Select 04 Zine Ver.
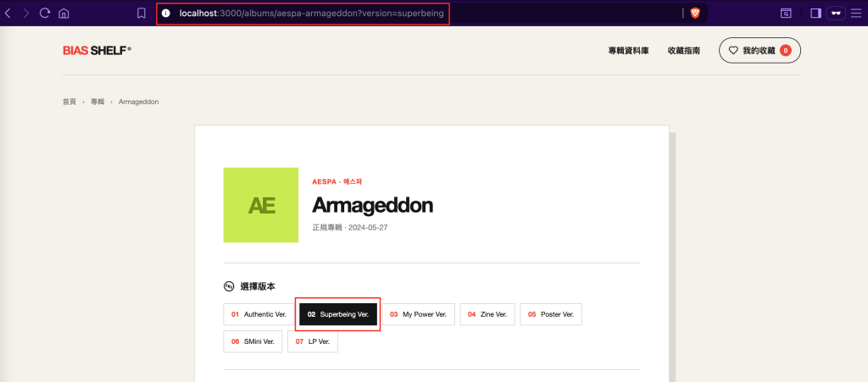Image resolution: width=868 pixels, height=382 pixels. 487,314
